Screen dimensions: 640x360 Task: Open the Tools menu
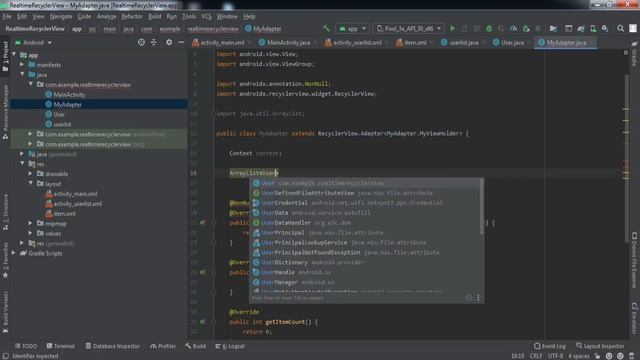[189, 16]
